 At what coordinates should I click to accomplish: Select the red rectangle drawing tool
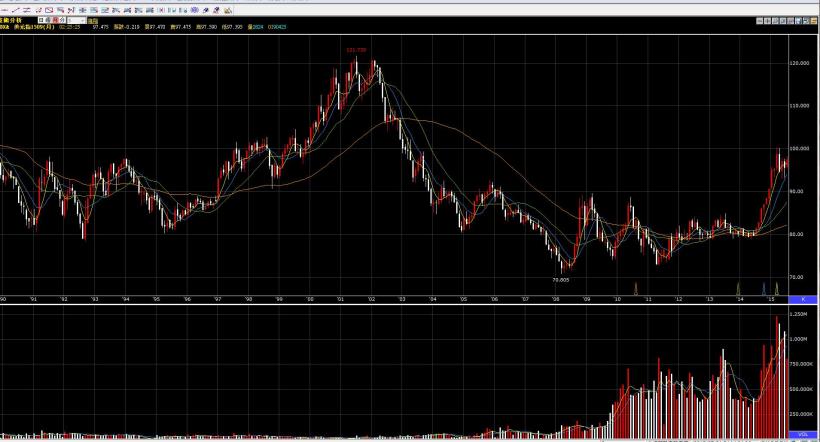point(49,10)
